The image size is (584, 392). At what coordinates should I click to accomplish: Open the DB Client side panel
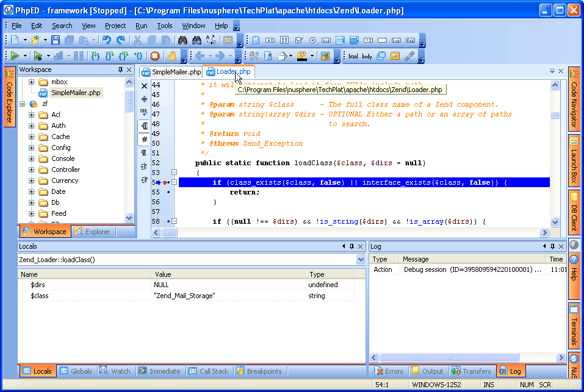click(574, 212)
